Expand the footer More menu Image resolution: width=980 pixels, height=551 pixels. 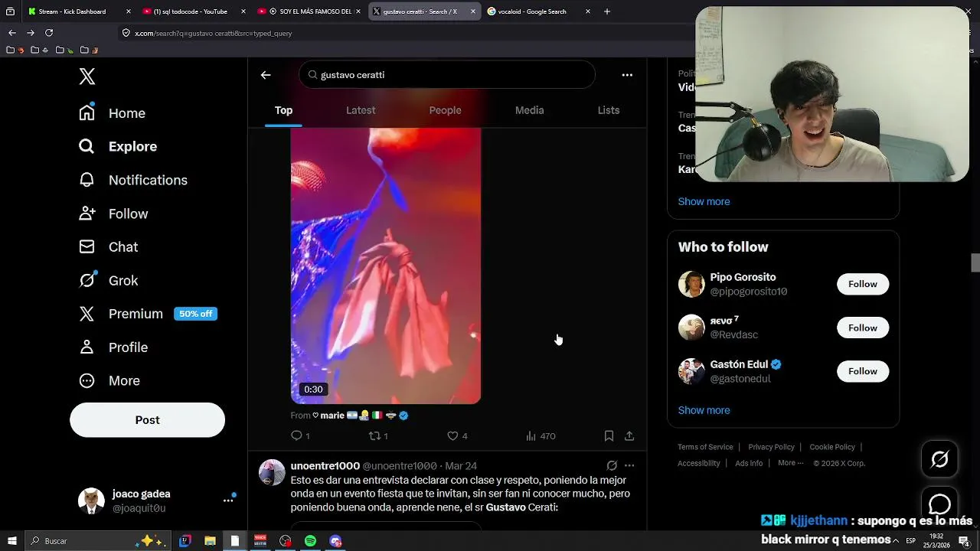coord(790,463)
